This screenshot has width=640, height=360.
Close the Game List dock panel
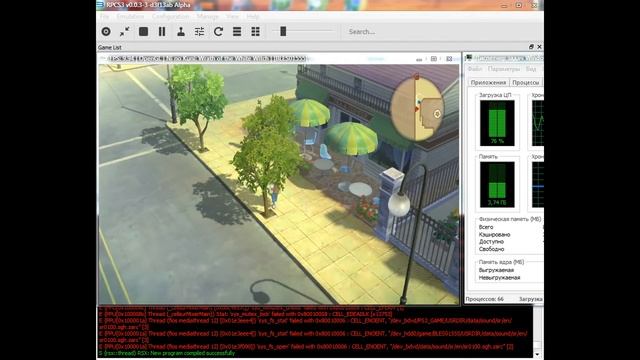[539, 47]
